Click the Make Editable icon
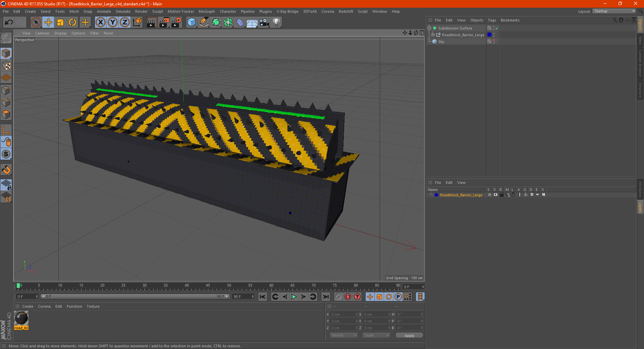This screenshot has height=349, width=644. 6,38
